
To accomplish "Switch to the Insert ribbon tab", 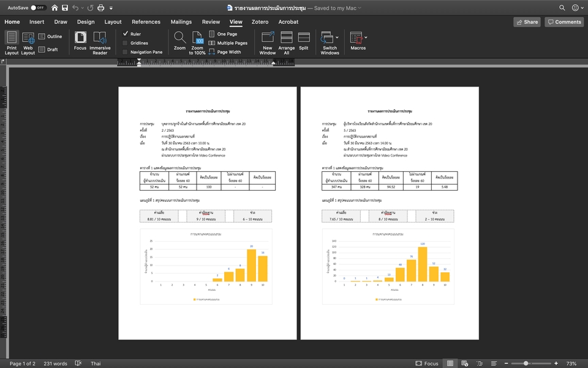I will click(x=37, y=22).
